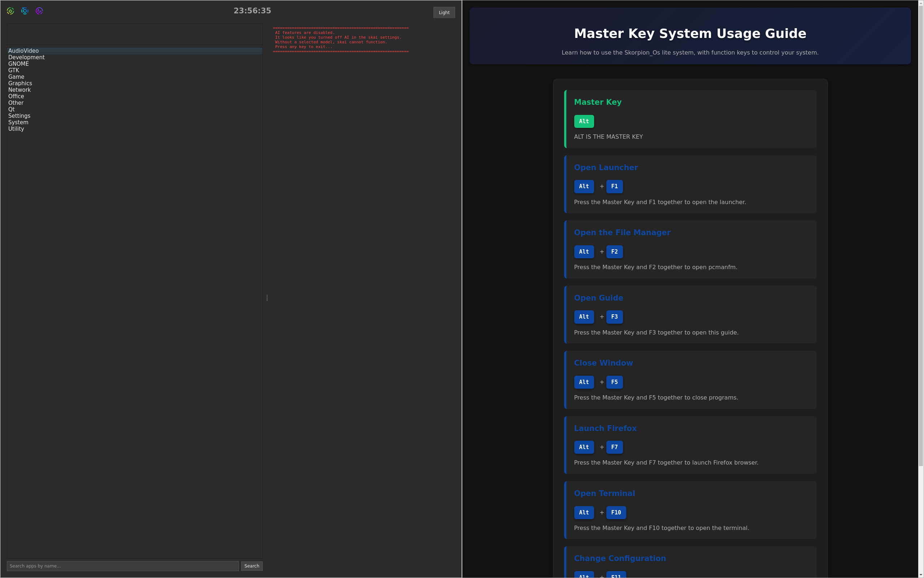924x578 pixels.
Task: Click the blue restart icon
Action: coord(25,11)
